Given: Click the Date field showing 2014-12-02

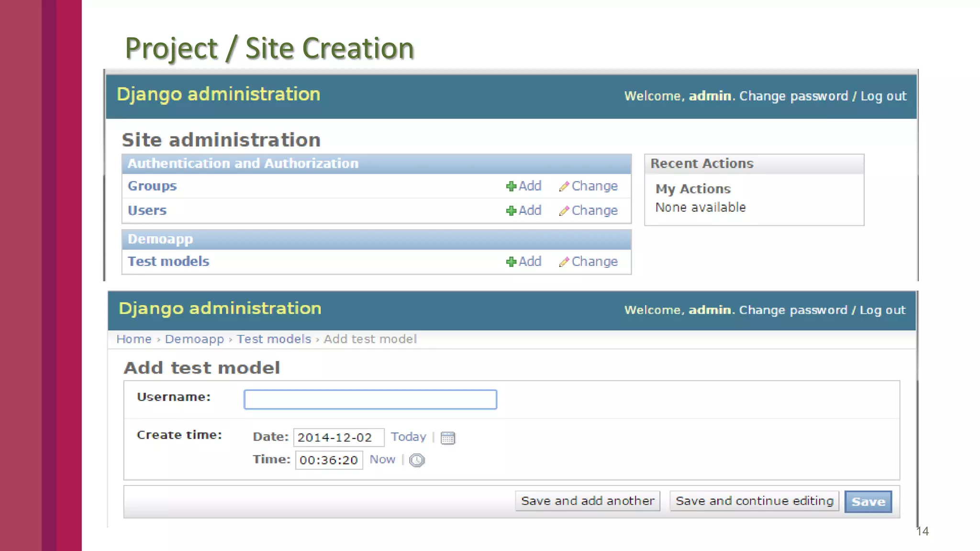Looking at the screenshot, I should [338, 437].
